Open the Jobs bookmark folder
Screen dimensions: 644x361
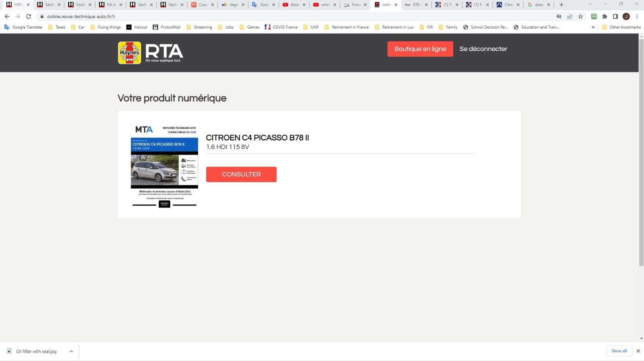[x=226, y=27]
